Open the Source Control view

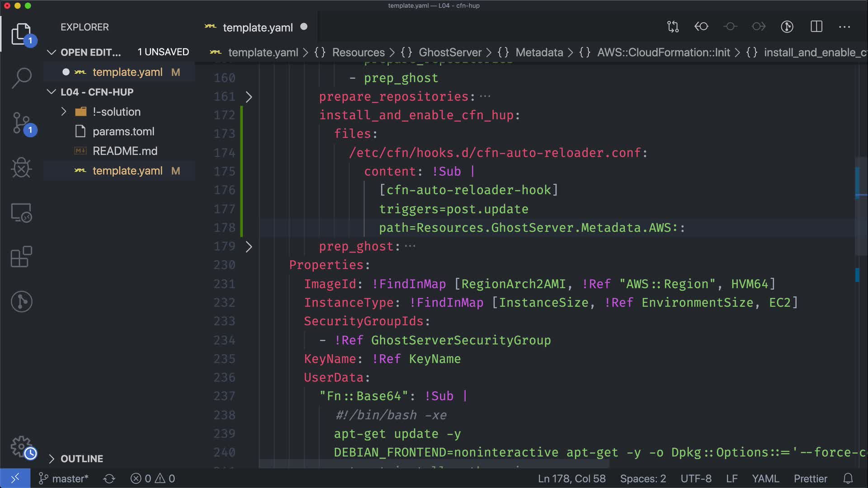[21, 123]
